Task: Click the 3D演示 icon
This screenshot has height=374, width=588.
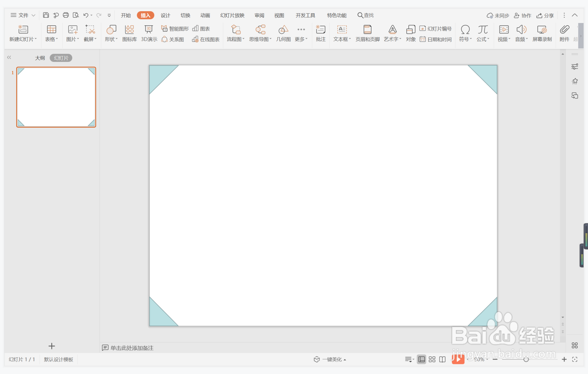Action: pyautogui.click(x=149, y=33)
